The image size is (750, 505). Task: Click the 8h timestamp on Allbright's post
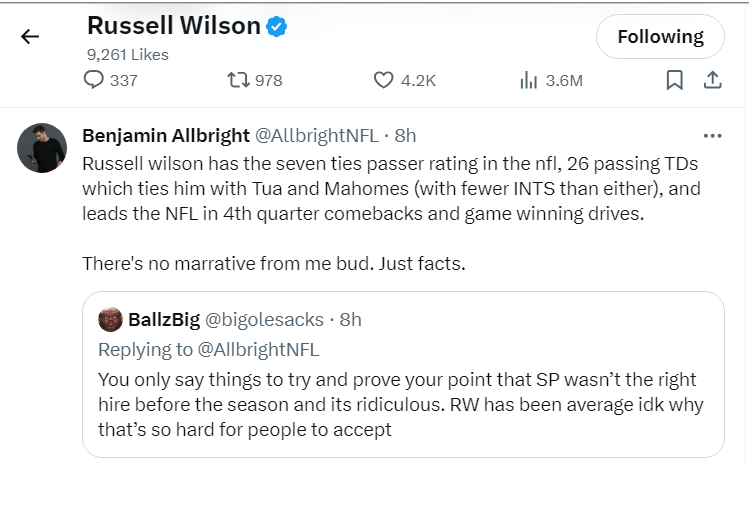tap(405, 135)
